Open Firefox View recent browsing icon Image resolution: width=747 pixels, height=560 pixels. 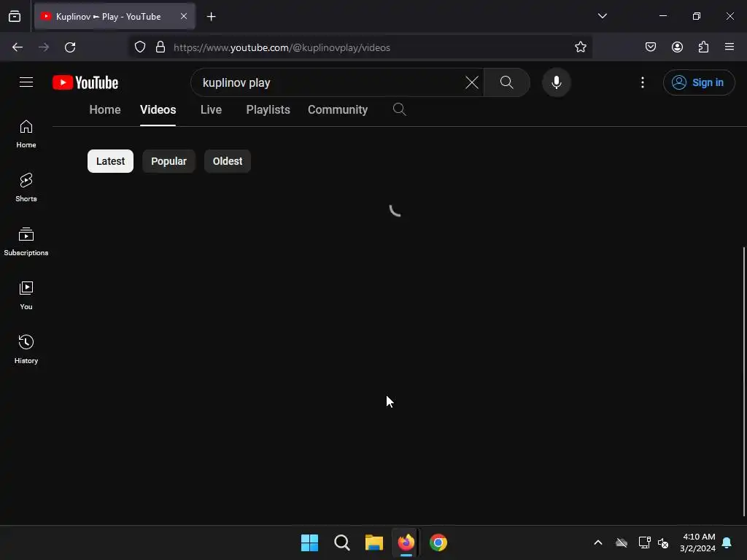15,17
